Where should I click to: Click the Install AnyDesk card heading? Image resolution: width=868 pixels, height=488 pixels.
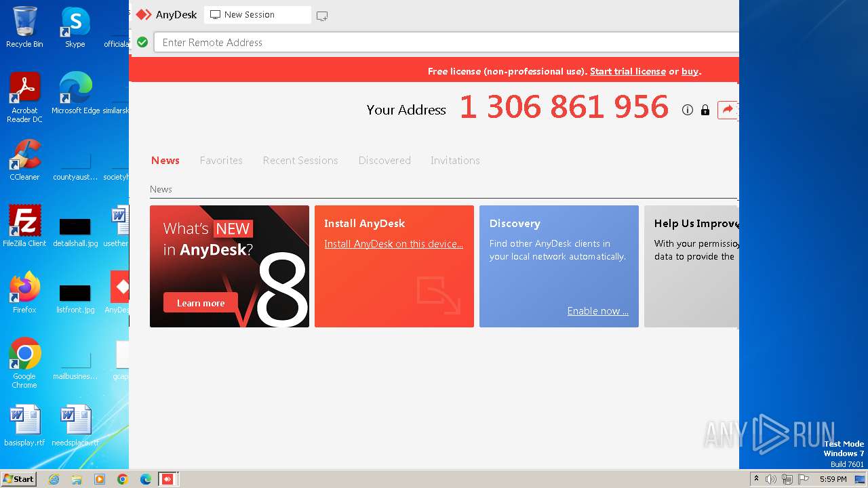pyautogui.click(x=364, y=224)
